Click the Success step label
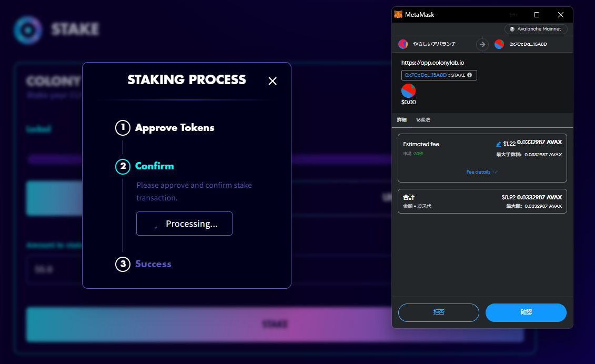This screenshot has height=364, width=595. point(153,264)
